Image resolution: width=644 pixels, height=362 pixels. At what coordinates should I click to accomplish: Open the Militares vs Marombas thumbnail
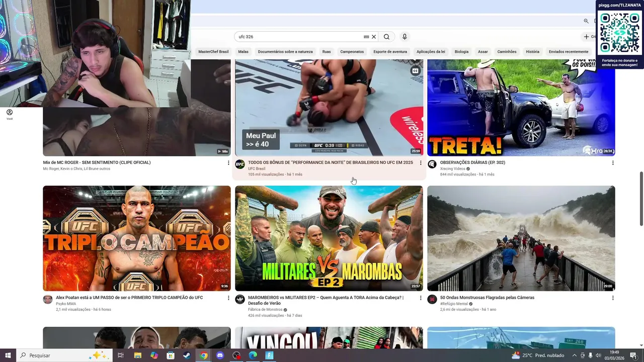[329, 238]
